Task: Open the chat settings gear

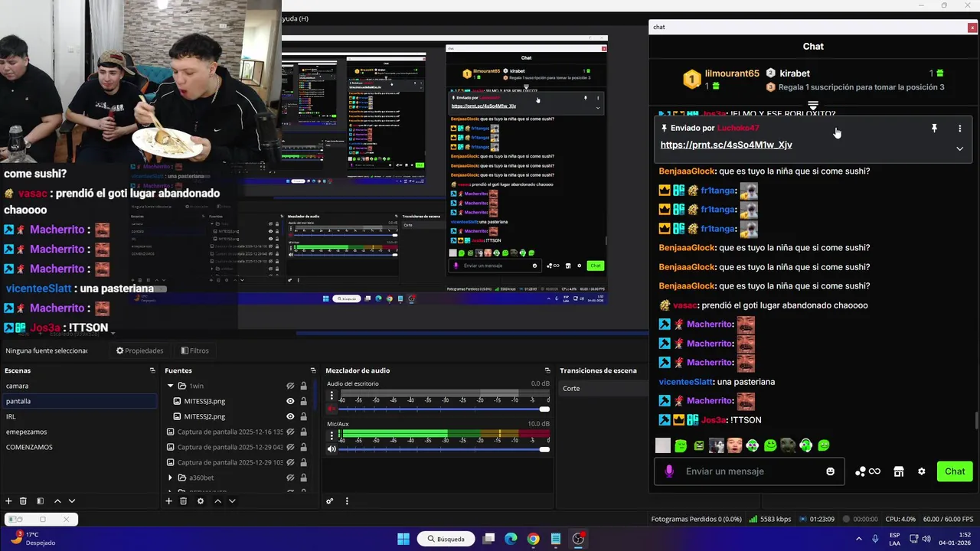Action: [x=922, y=471]
